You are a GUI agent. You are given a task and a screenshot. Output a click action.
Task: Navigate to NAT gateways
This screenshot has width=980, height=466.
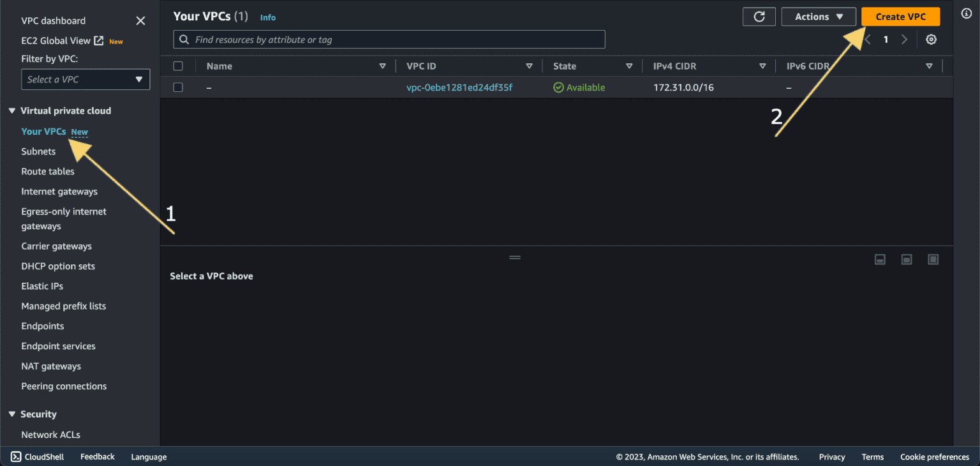click(x=51, y=366)
